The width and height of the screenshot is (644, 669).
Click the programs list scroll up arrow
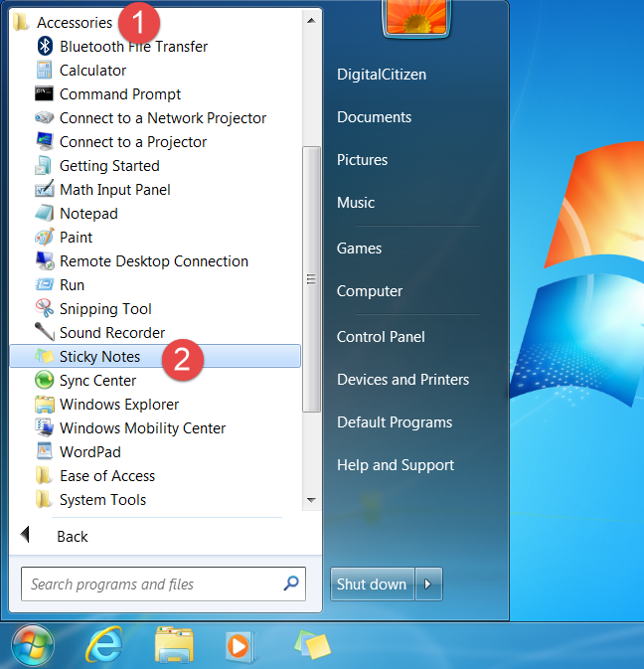pos(311,21)
